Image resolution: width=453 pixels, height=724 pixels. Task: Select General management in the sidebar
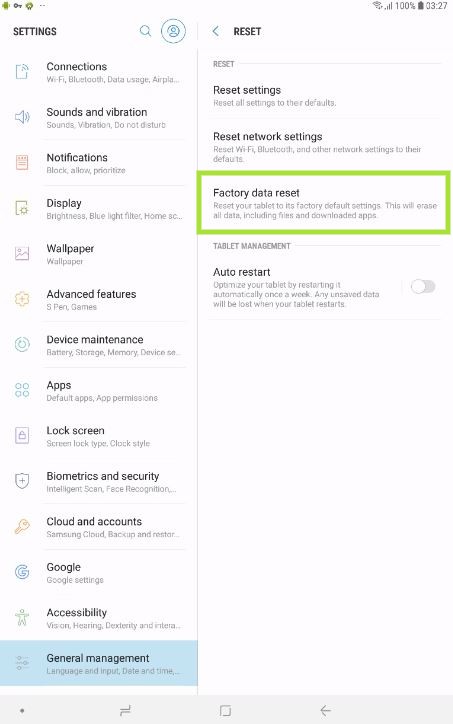[99, 663]
